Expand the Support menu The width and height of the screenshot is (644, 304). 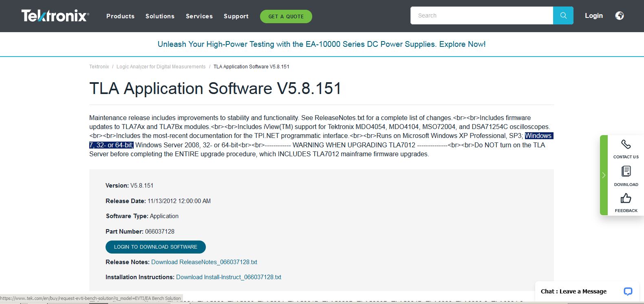coord(236,16)
